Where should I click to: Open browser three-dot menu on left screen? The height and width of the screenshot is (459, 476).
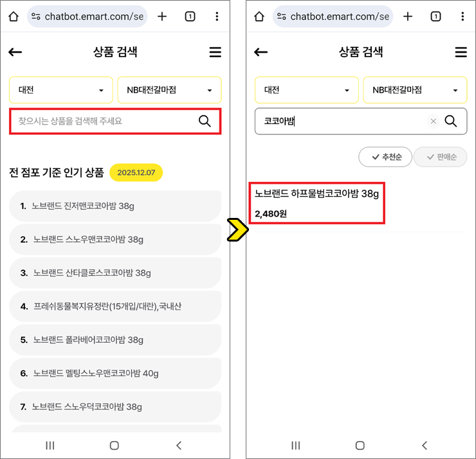click(217, 17)
